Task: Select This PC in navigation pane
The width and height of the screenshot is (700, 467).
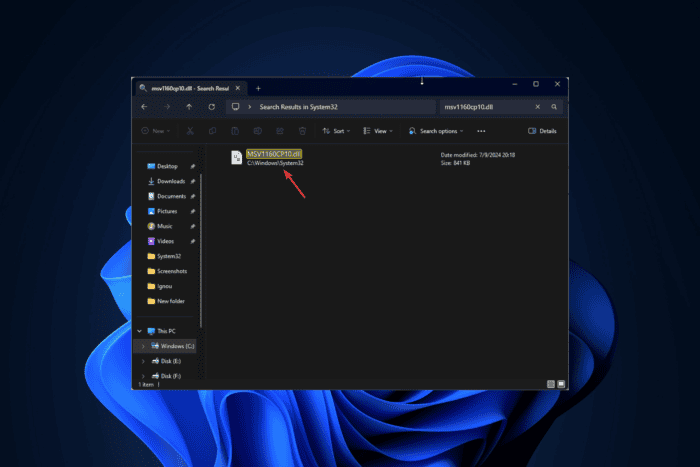Action: tap(166, 331)
